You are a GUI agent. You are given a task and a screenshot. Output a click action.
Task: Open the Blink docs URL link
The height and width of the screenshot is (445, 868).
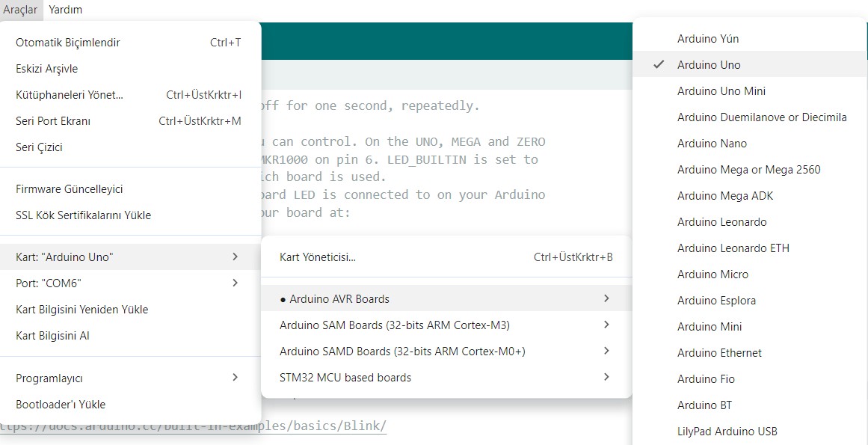click(193, 426)
